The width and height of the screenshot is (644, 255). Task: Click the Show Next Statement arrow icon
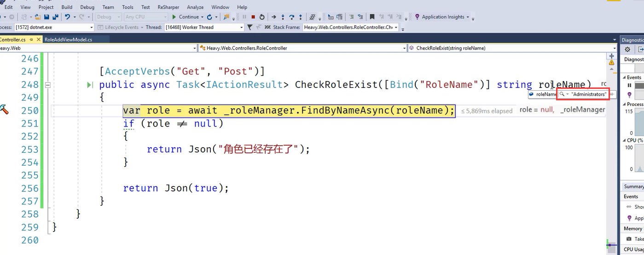[x=273, y=17]
